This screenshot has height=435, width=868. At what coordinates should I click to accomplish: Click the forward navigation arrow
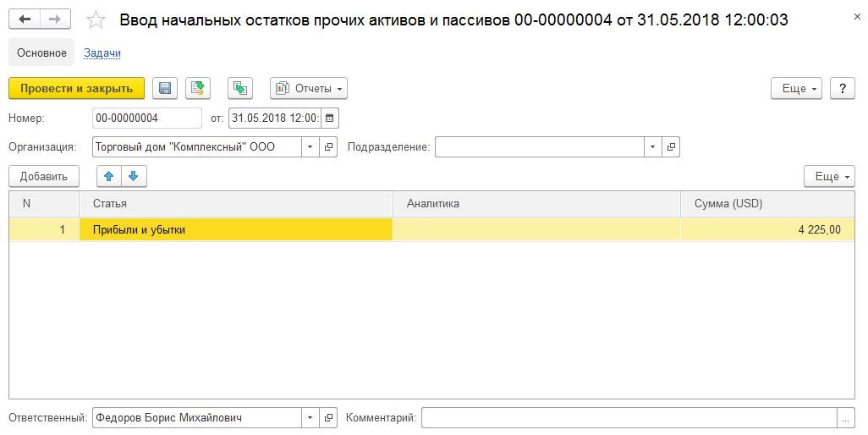click(x=55, y=19)
